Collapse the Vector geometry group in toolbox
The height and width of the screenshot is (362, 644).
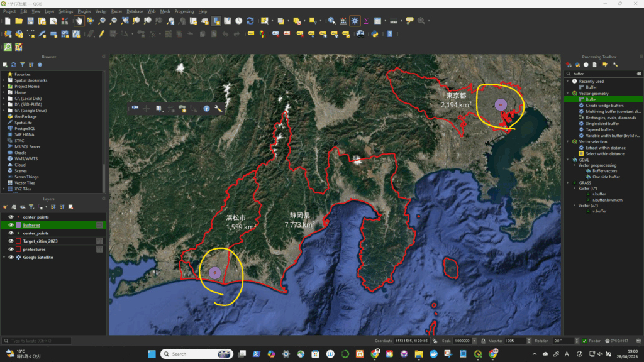pos(567,93)
